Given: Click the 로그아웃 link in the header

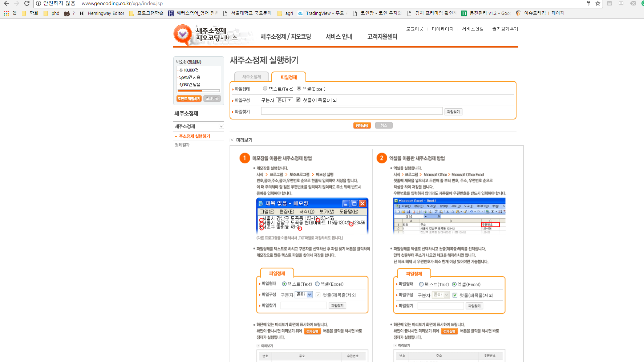Looking at the screenshot, I should pos(415,29).
